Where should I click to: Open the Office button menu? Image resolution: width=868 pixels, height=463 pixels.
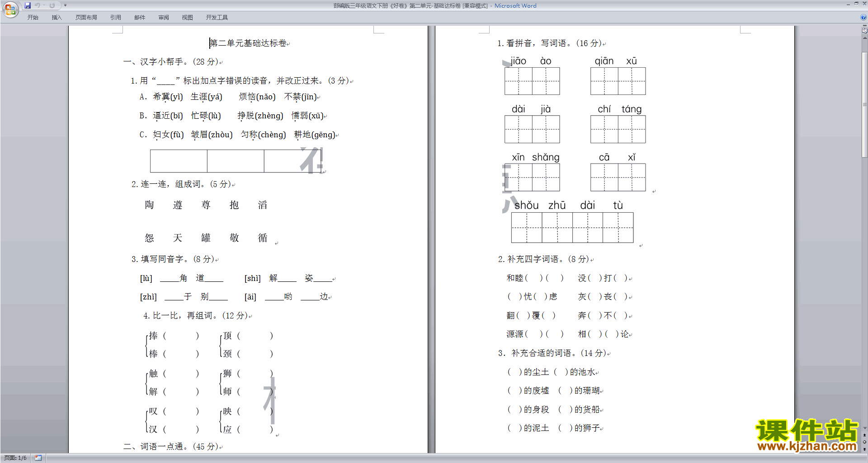[x=10, y=9]
